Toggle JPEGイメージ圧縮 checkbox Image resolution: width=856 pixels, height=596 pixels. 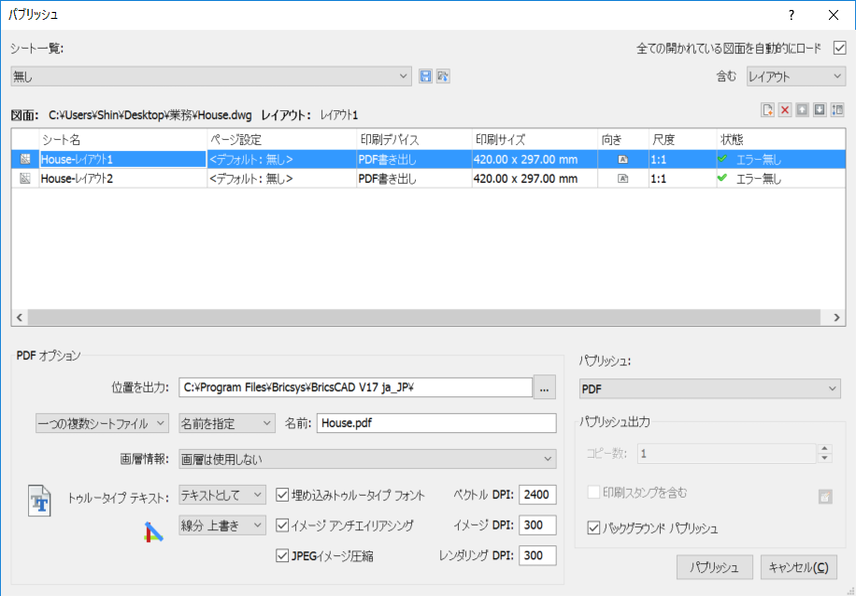(282, 556)
